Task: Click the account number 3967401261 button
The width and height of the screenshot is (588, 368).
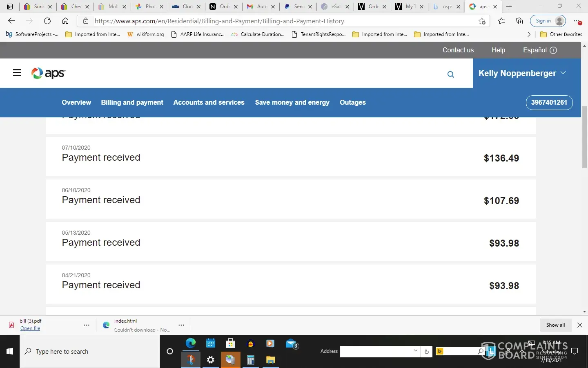Action: [x=549, y=102]
